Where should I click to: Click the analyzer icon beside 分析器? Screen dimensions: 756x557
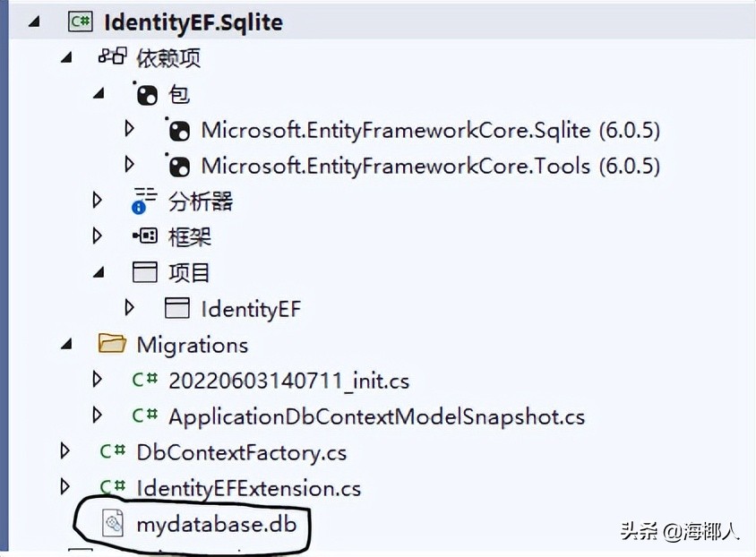point(144,201)
